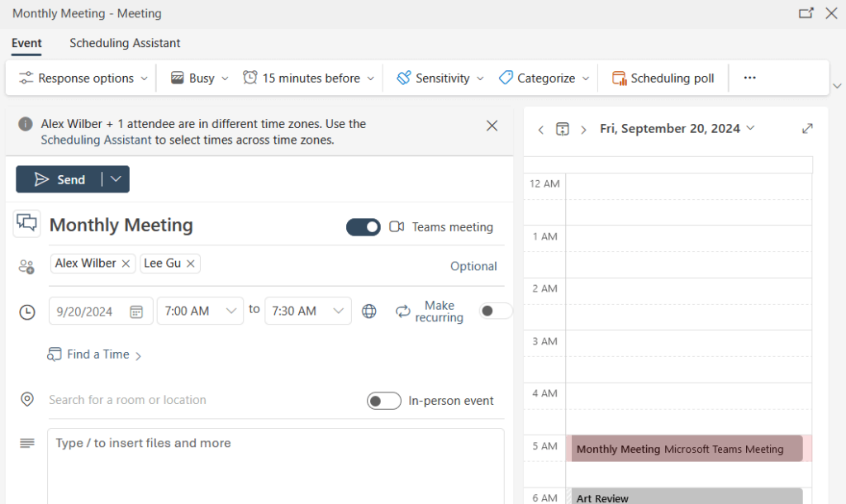This screenshot has height=504, width=846.
Task: Open the 7:30 AM end time dropdown
Action: tap(308, 311)
